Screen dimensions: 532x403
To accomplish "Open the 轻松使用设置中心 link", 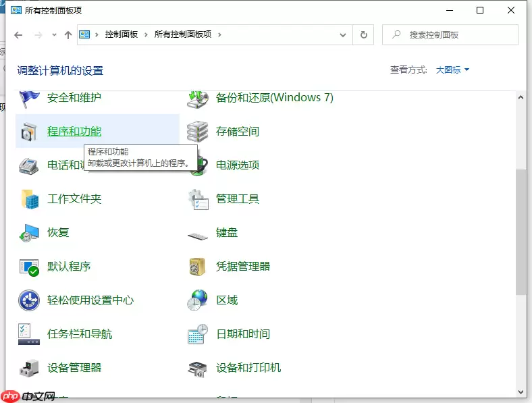I will (x=90, y=300).
